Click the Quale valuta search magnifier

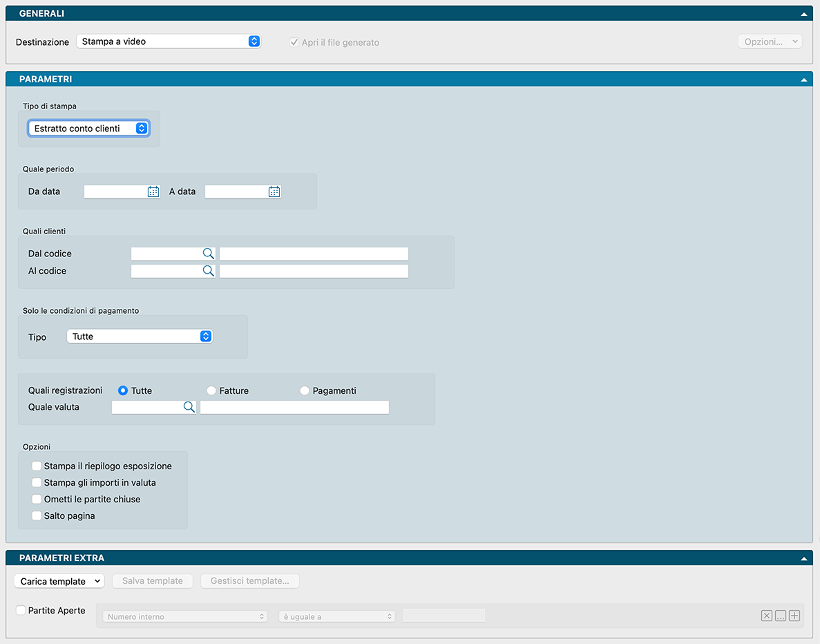[189, 407]
